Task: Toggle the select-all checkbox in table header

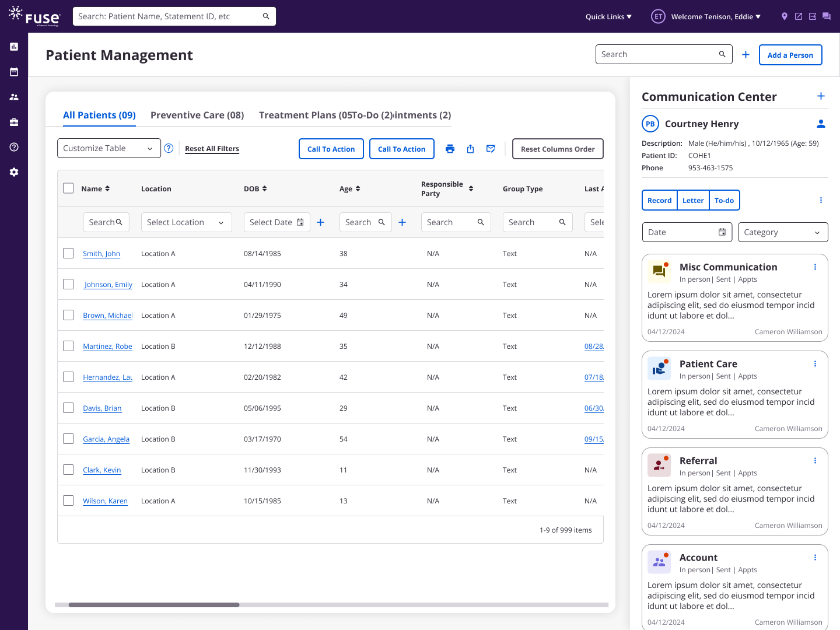Action: pyautogui.click(x=68, y=188)
